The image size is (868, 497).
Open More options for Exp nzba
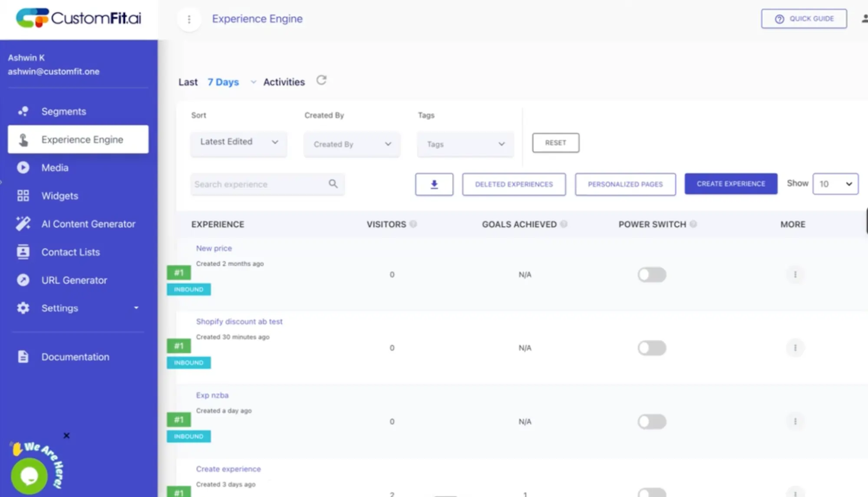pyautogui.click(x=795, y=421)
